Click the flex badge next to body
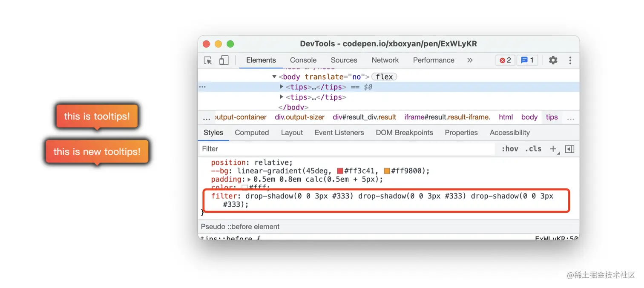Viewport: 644px width, 288px height. coord(384,77)
